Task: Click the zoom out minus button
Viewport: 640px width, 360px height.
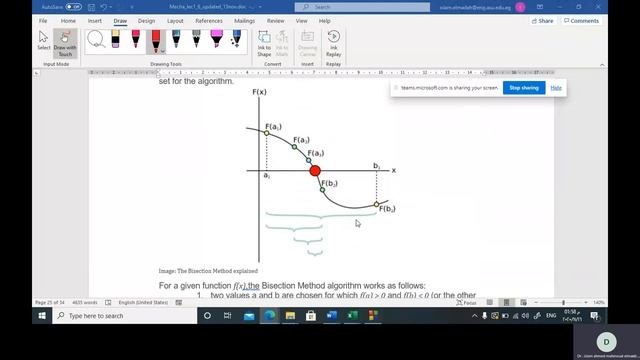Action: click(536, 302)
